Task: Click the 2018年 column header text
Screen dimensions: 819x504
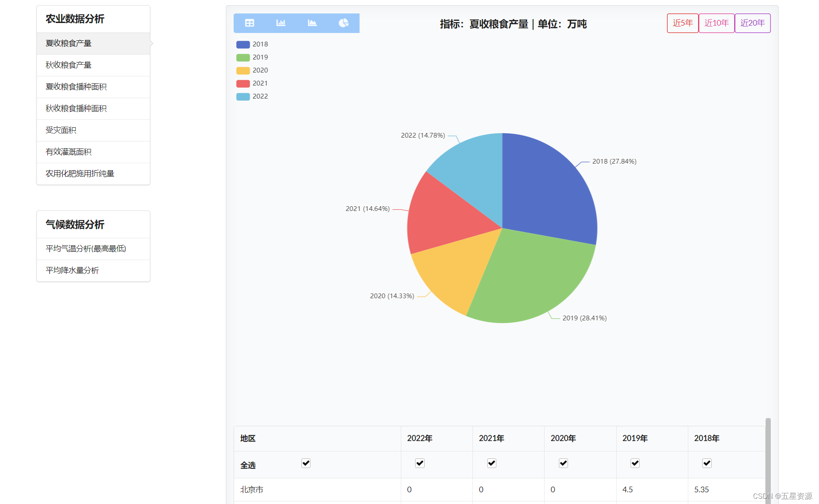Action: pyautogui.click(x=707, y=438)
